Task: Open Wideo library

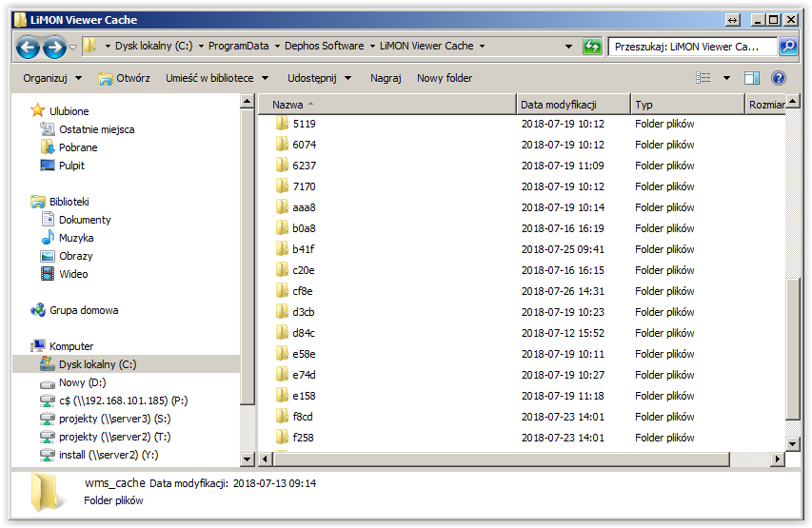Action: (73, 274)
